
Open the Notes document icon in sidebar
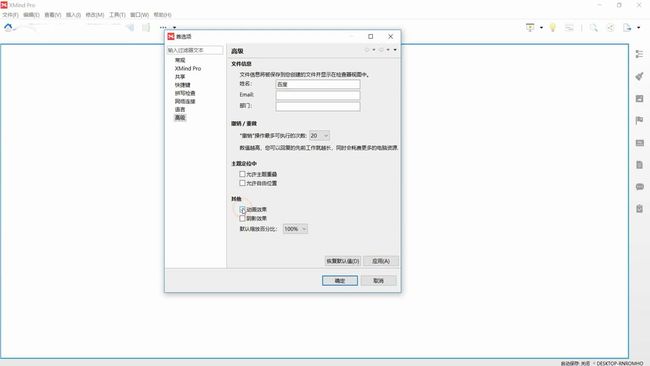[639, 165]
